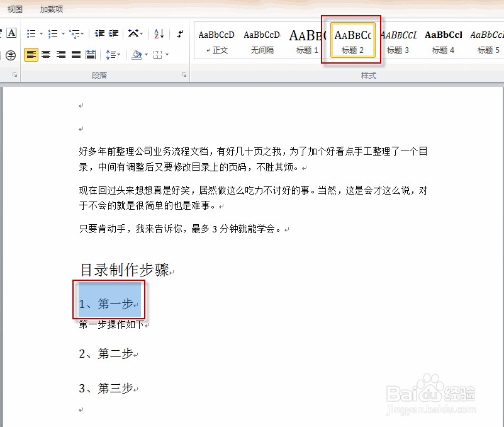Screen dimensions: 504x427
Task: Apply bottom border to paragraph
Action: (157, 55)
